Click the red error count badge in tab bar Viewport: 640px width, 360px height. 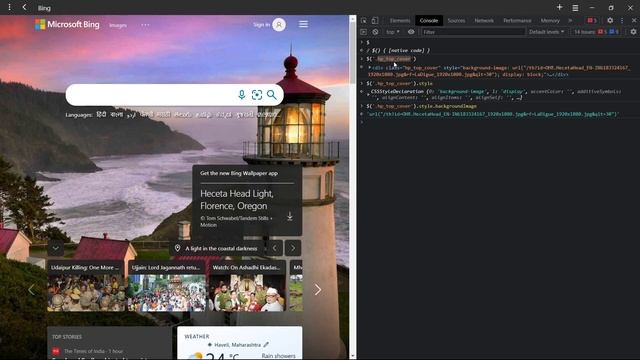click(592, 20)
